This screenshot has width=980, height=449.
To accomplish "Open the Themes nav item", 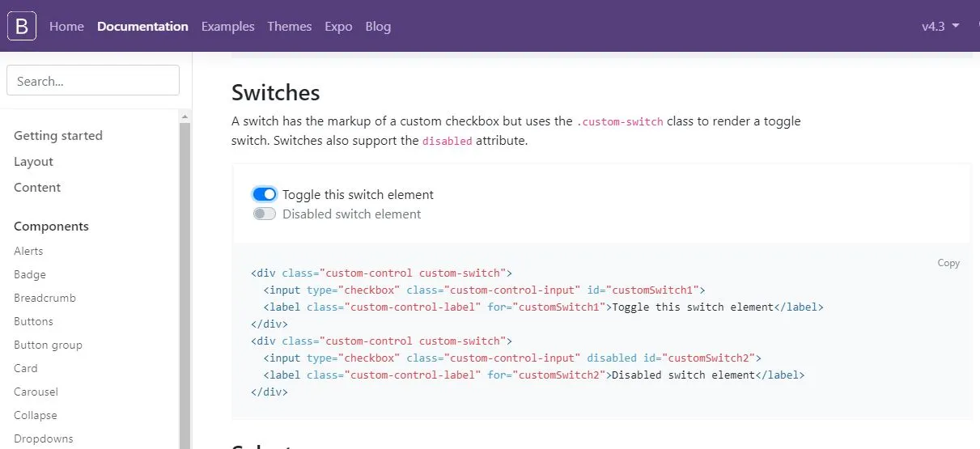I will [289, 27].
